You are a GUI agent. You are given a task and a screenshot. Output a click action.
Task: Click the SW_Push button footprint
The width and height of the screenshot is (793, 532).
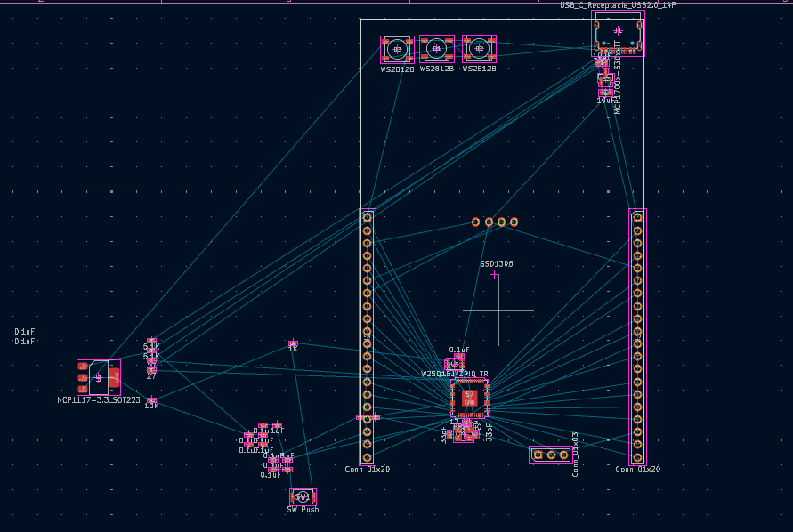(x=303, y=496)
